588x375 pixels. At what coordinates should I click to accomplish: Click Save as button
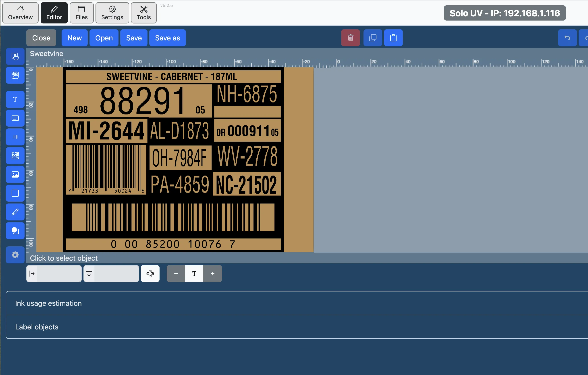(168, 38)
